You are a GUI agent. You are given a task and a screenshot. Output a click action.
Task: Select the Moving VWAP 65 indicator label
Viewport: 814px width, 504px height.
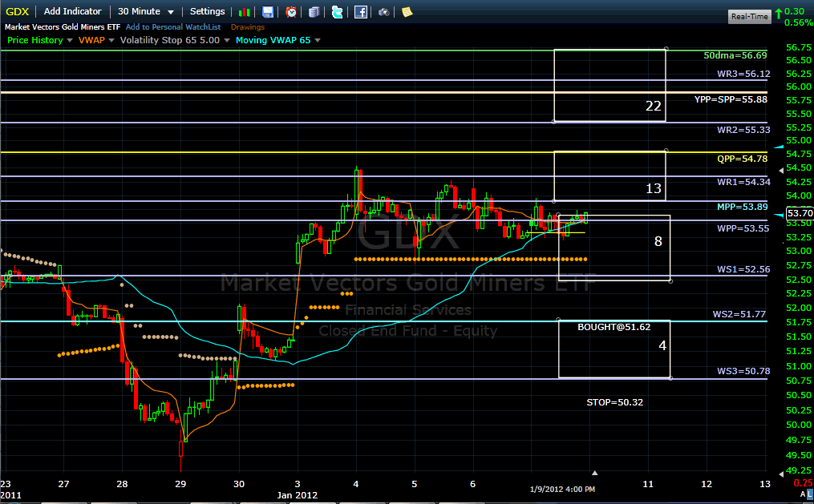point(273,40)
